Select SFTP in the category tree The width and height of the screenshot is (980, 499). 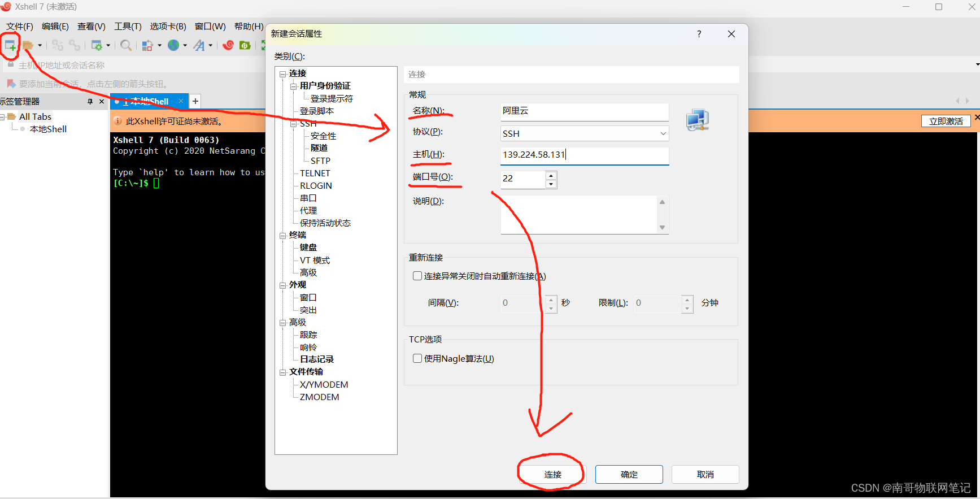320,161
